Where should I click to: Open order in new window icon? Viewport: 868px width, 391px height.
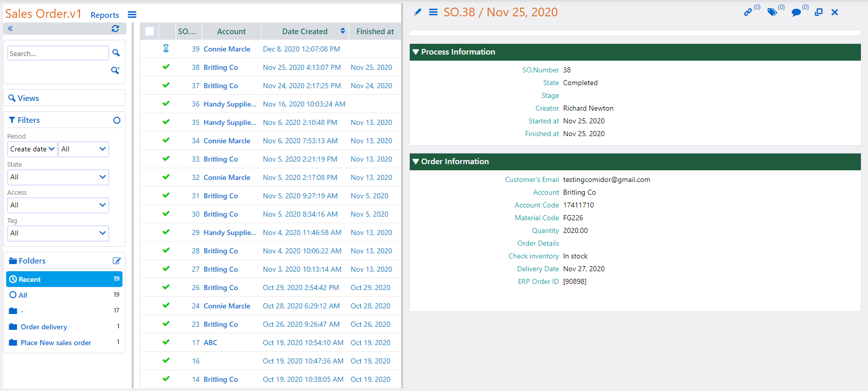pyautogui.click(x=819, y=12)
